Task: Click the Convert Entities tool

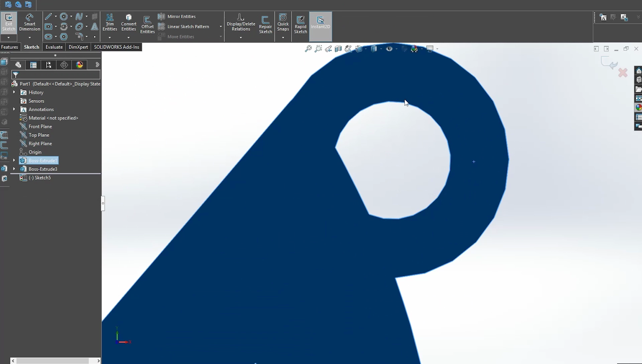Action: tap(129, 23)
